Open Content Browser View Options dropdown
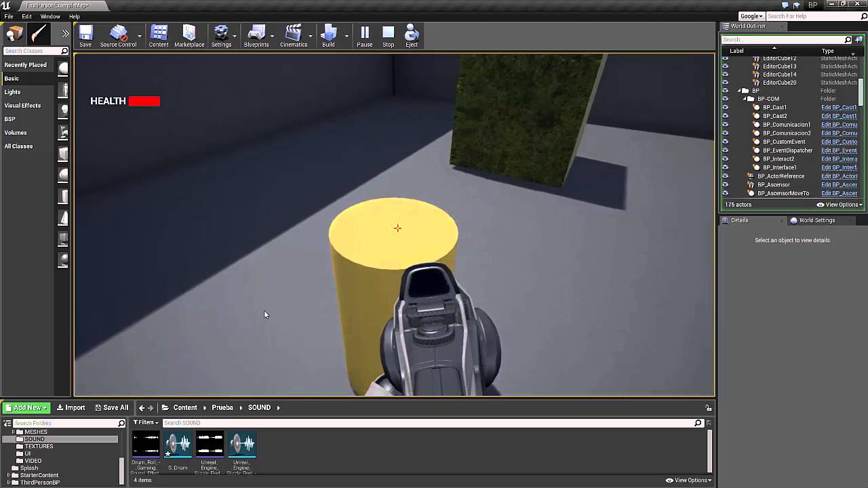 pos(688,480)
